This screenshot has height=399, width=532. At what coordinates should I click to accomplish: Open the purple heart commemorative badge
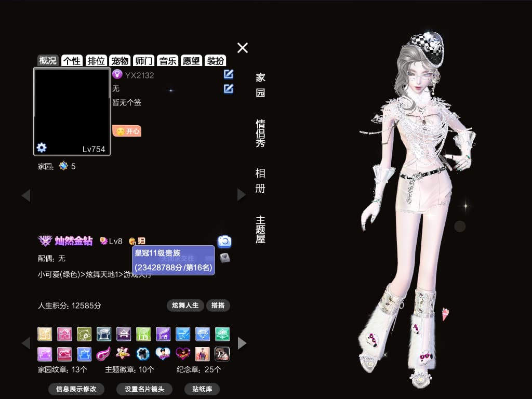tap(183, 354)
